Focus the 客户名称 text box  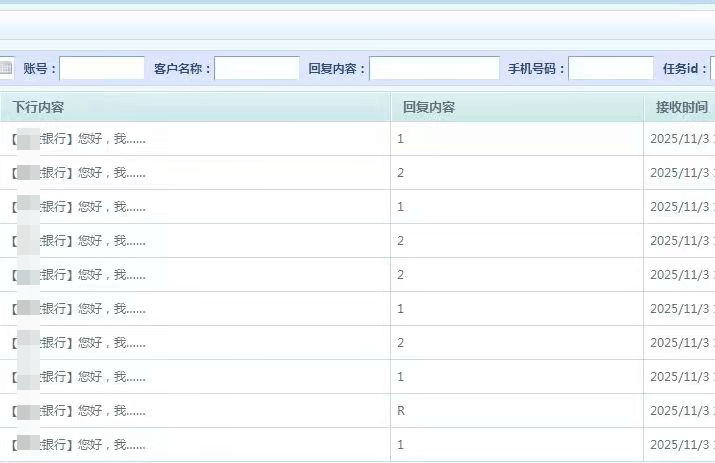point(257,69)
